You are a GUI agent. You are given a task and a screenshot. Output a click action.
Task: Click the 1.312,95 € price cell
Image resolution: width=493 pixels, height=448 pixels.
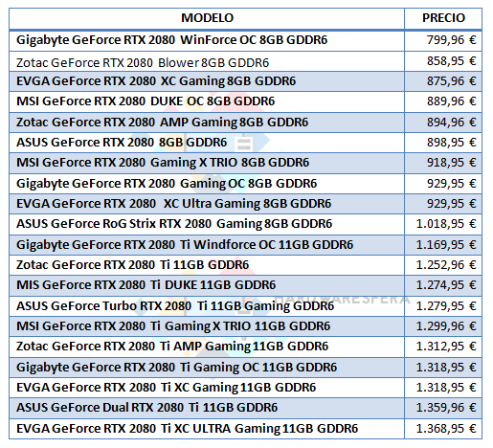coord(443,347)
